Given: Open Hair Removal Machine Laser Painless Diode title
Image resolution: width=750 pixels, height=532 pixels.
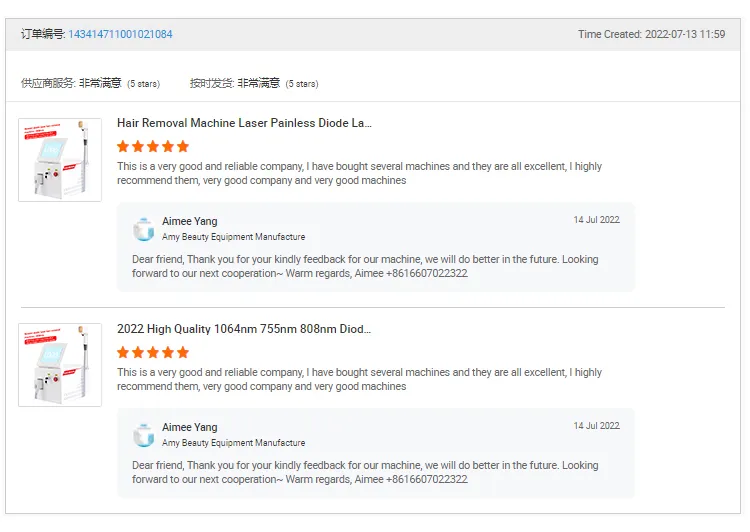Looking at the screenshot, I should (x=244, y=123).
